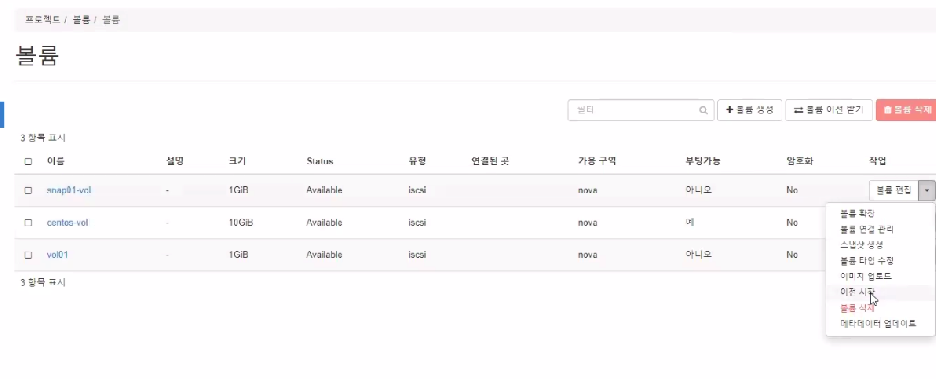
Task: Choose 메타데이터 업데이트 from the action menu
Action: (x=878, y=323)
